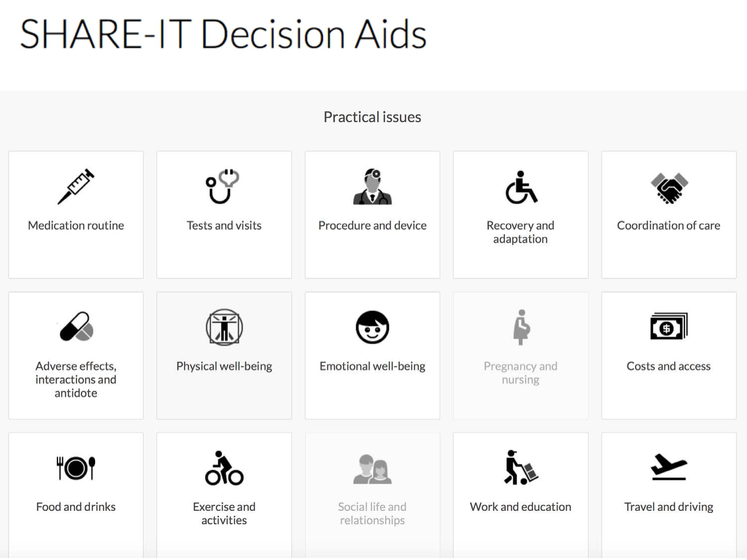Image resolution: width=747 pixels, height=560 pixels.
Task: Click the cyclist Exercise and activities icon
Action: pos(224,468)
